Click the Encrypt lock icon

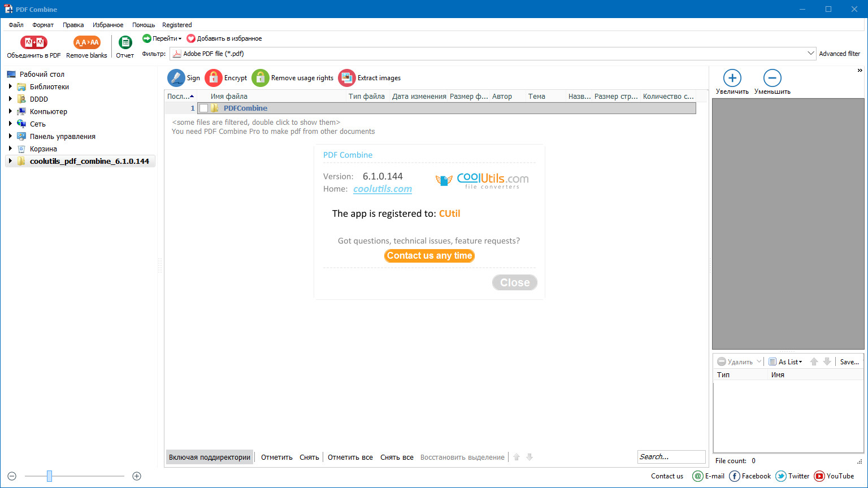pos(214,78)
